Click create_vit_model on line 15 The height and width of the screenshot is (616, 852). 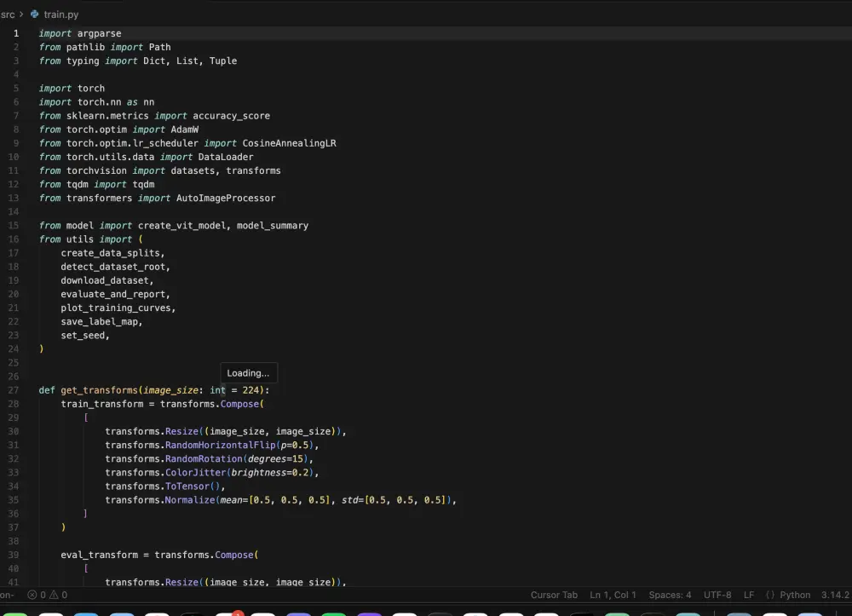[182, 226]
